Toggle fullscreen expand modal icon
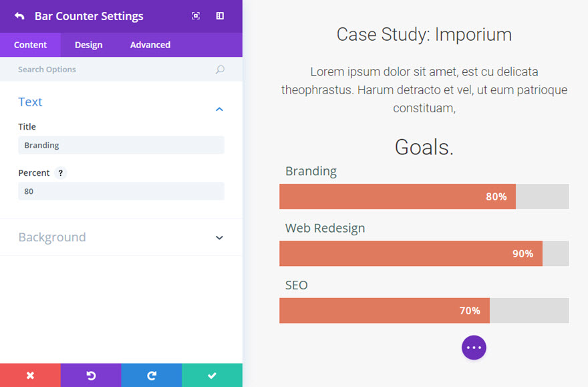Image resolution: width=588 pixels, height=387 pixels. click(x=196, y=16)
